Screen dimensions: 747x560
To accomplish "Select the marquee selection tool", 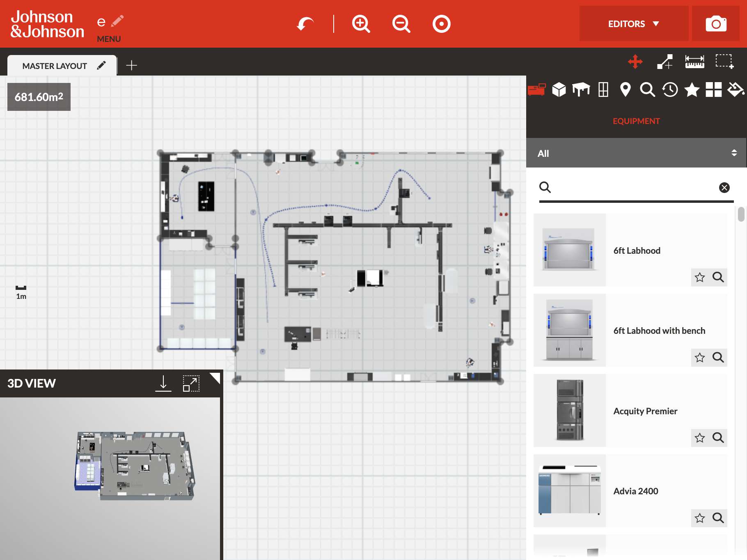I will tap(724, 62).
